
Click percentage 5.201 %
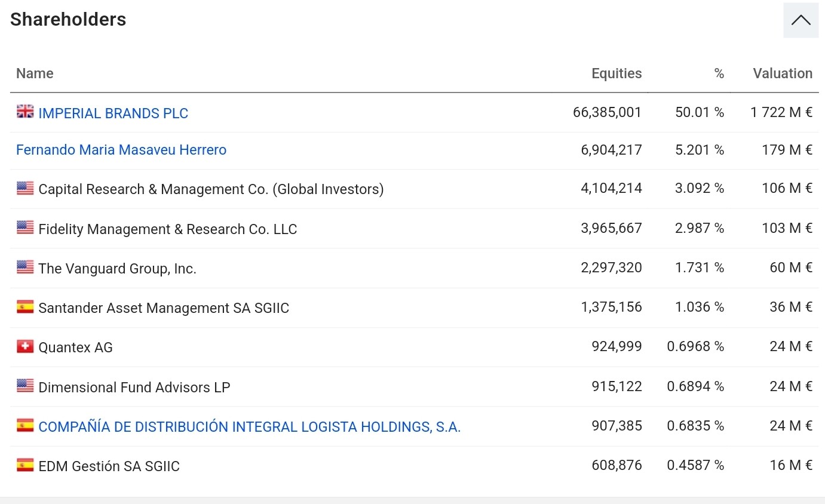point(700,150)
